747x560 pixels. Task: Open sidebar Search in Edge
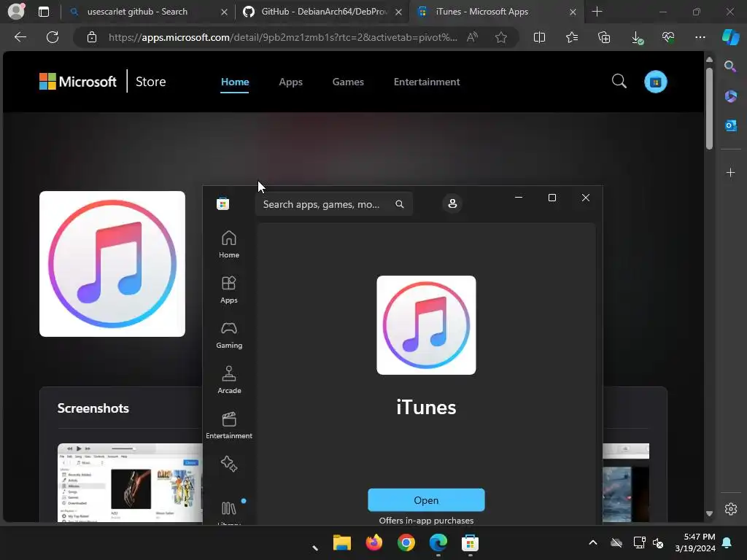[730, 66]
